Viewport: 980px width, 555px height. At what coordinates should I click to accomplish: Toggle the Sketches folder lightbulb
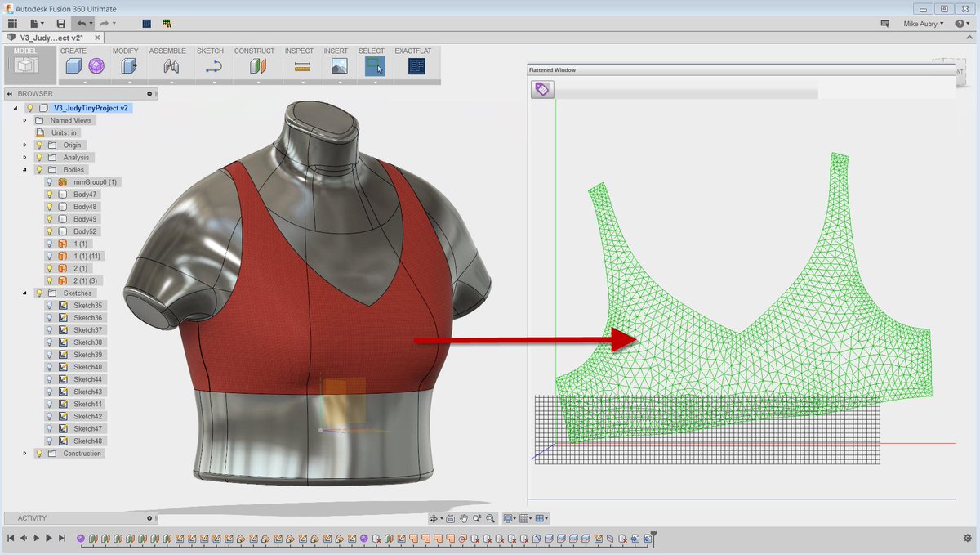pyautogui.click(x=38, y=293)
